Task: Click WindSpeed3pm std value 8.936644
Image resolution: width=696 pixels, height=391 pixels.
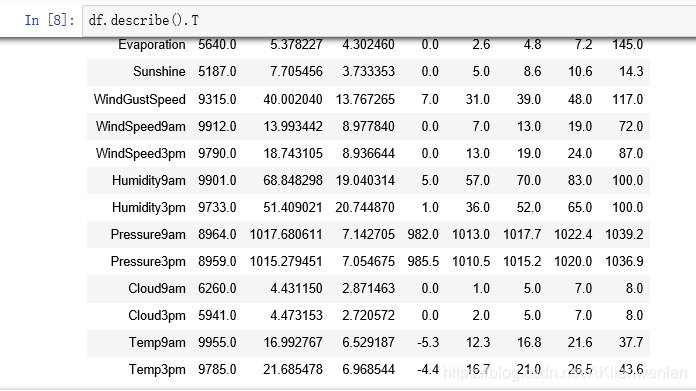Action: [x=368, y=154]
